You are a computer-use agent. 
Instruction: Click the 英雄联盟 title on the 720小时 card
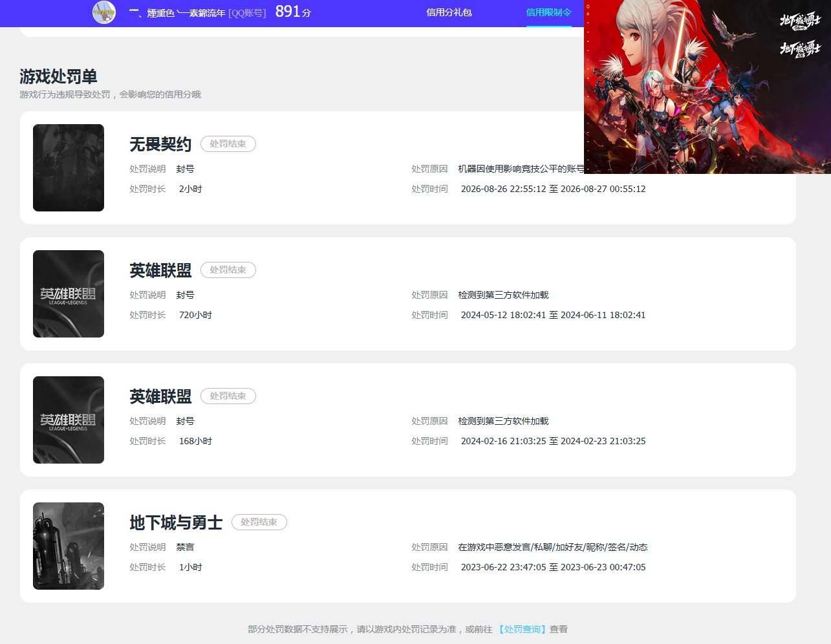pos(160,270)
